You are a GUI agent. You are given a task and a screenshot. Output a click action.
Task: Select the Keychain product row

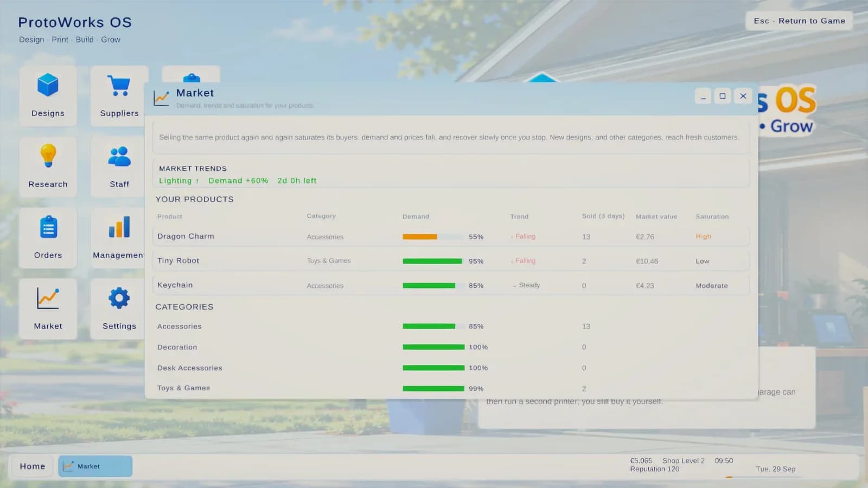(451, 285)
